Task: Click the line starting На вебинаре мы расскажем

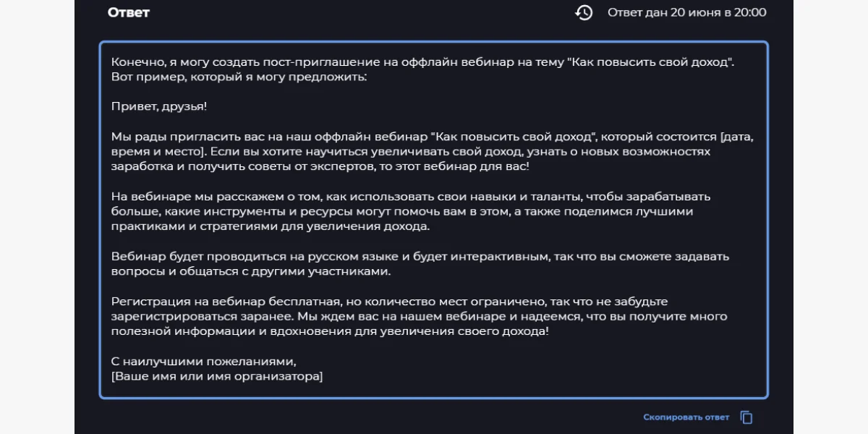Action: pos(411,197)
